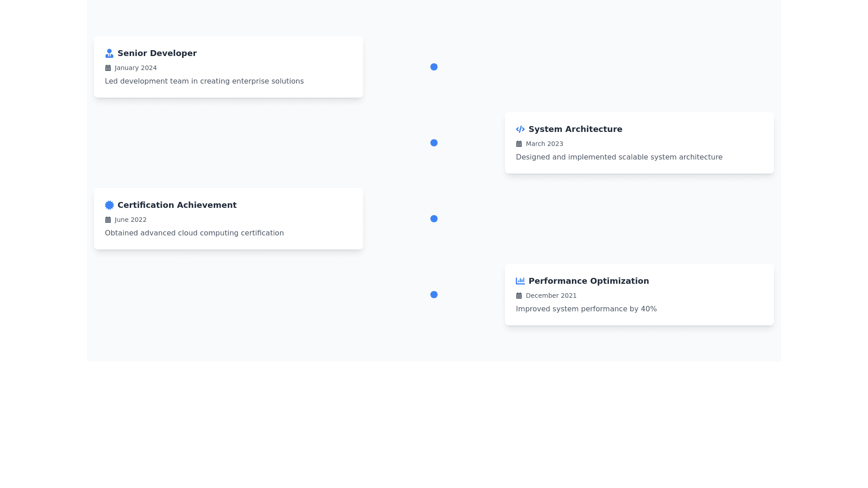
Task: Click the timeline dot for Performance Optimization
Action: tap(434, 295)
